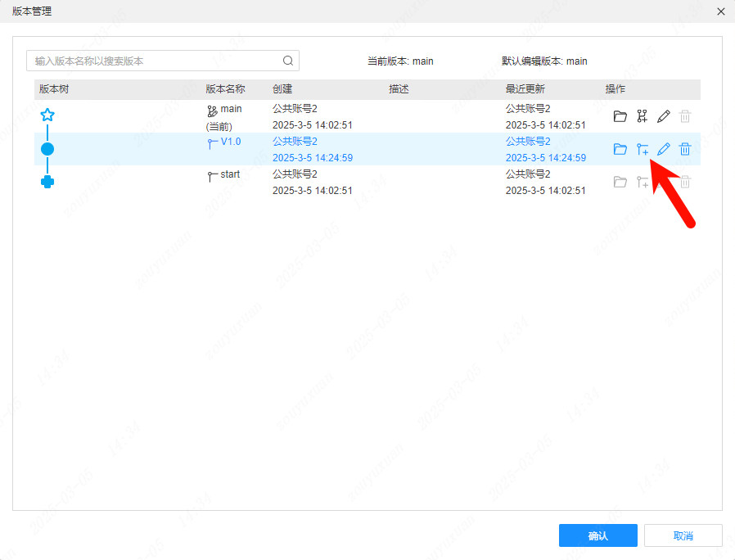Click the search magnifier icon
The image size is (735, 560).
coord(287,61)
